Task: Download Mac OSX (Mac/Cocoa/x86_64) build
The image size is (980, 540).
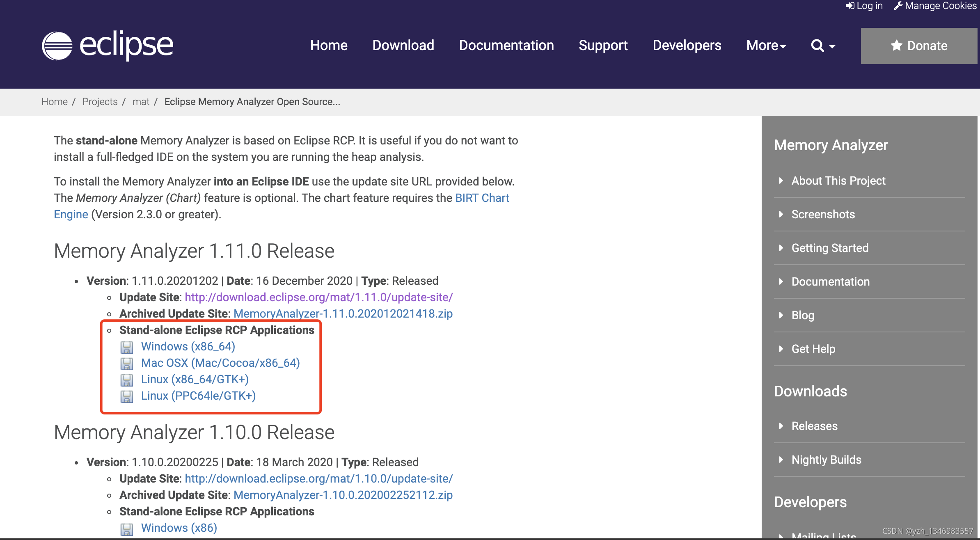Action: (x=220, y=363)
